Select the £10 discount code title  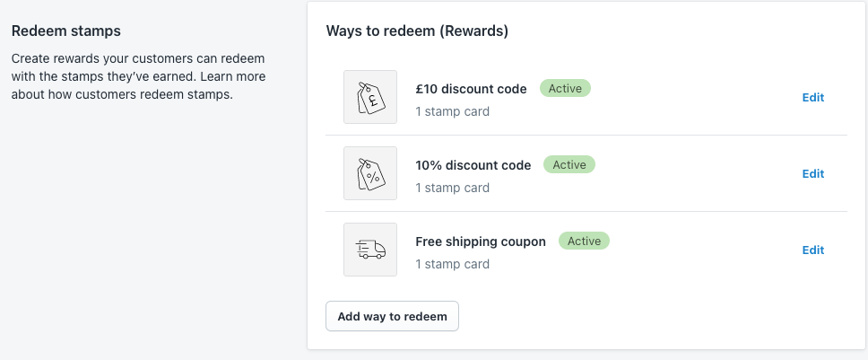pyautogui.click(x=471, y=89)
